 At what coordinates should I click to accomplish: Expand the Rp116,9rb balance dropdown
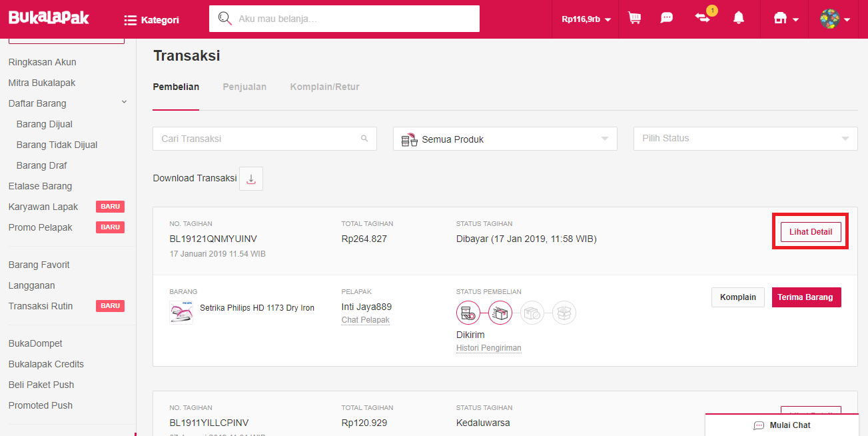pyautogui.click(x=586, y=19)
